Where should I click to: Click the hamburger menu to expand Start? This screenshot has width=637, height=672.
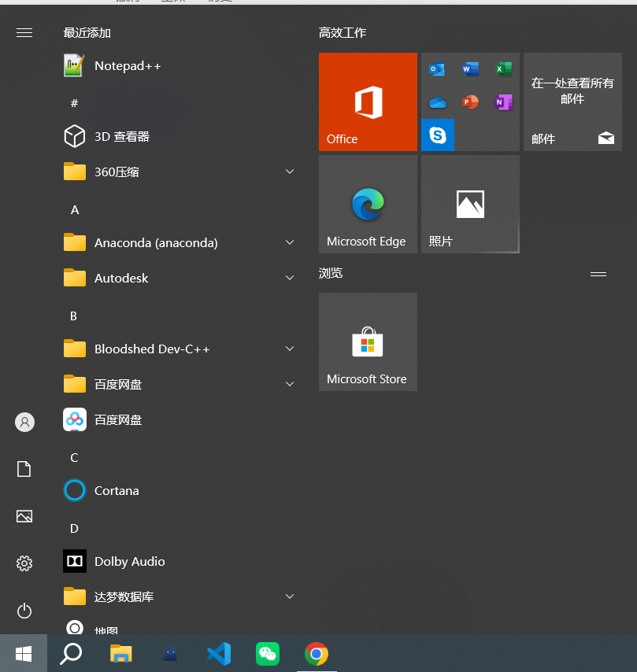coord(24,32)
